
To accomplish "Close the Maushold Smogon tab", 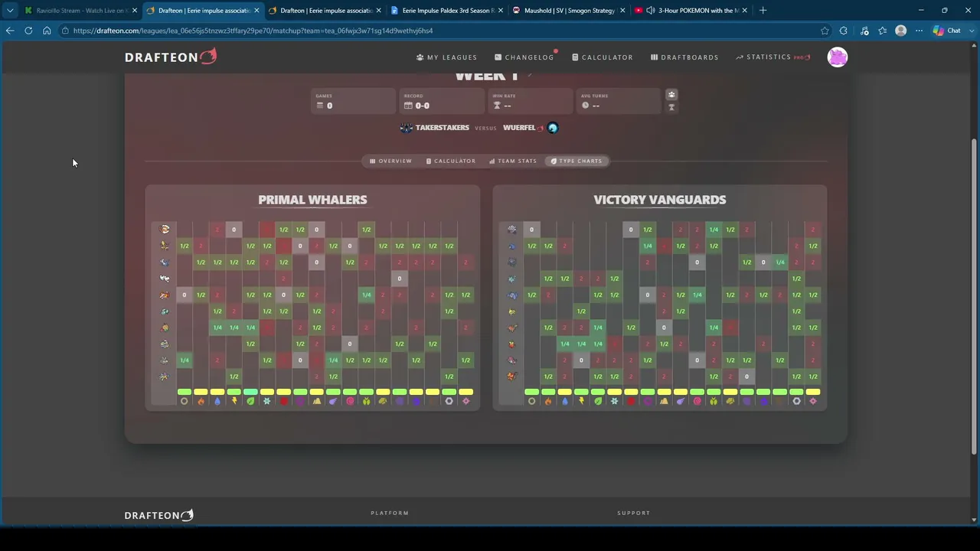I will coord(622,11).
